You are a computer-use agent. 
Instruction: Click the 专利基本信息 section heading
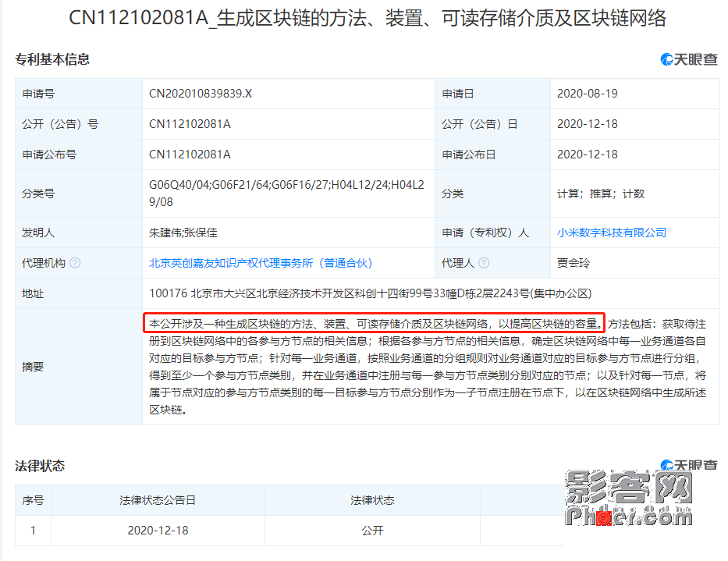(52, 59)
